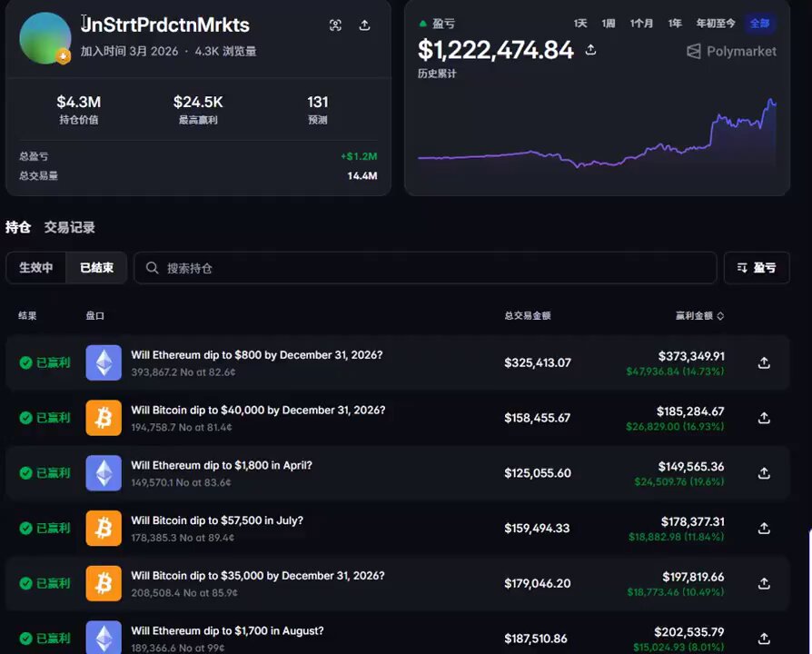The image size is (812, 654).
Task: Select the 1周 time range
Action: [x=609, y=24]
